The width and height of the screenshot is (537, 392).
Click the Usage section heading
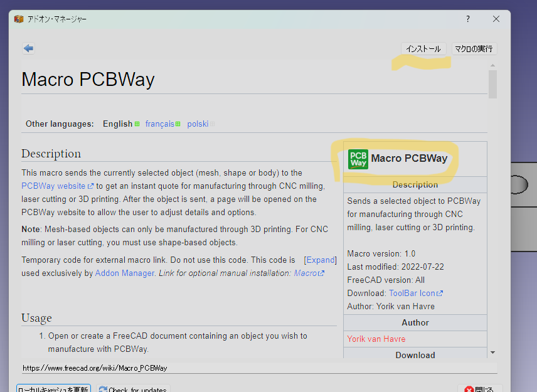pyautogui.click(x=36, y=318)
